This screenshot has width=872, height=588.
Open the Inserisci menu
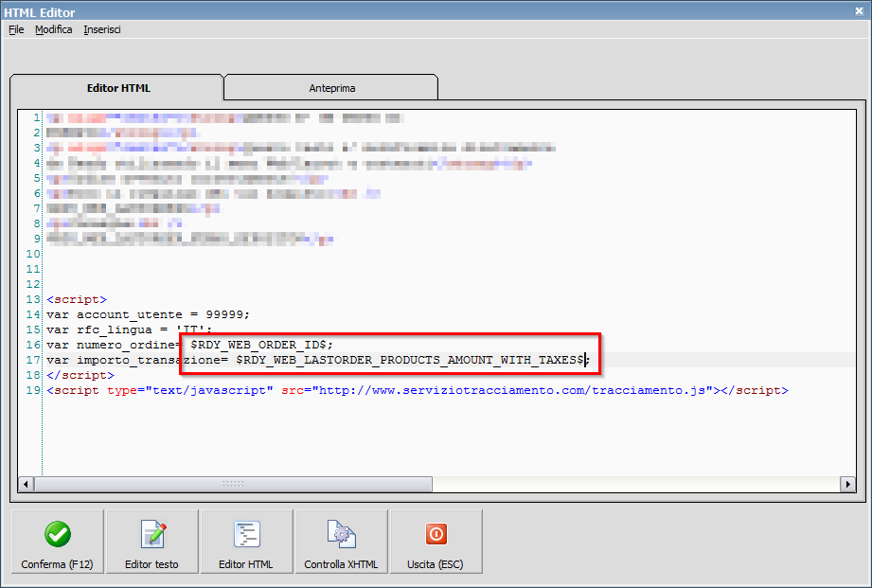click(100, 29)
